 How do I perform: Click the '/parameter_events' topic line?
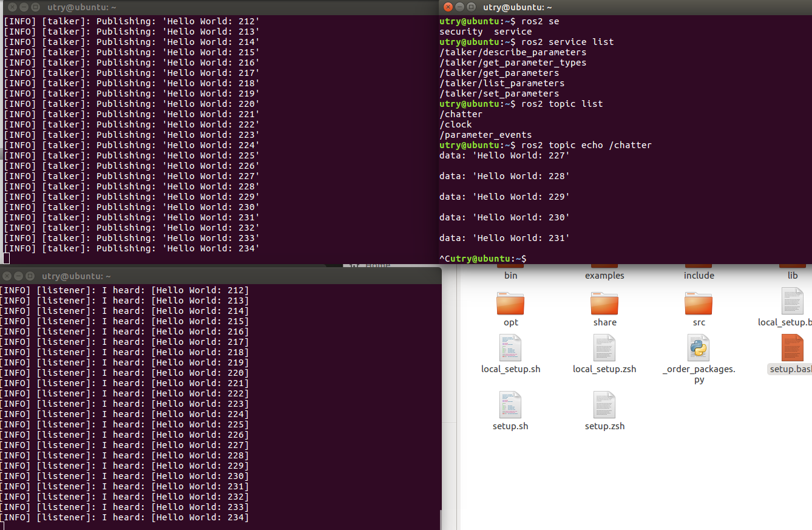[x=486, y=135]
